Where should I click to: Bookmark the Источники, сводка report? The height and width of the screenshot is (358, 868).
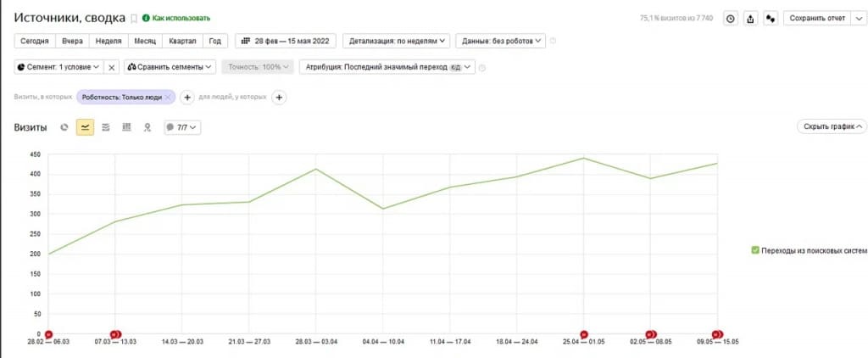(133, 19)
